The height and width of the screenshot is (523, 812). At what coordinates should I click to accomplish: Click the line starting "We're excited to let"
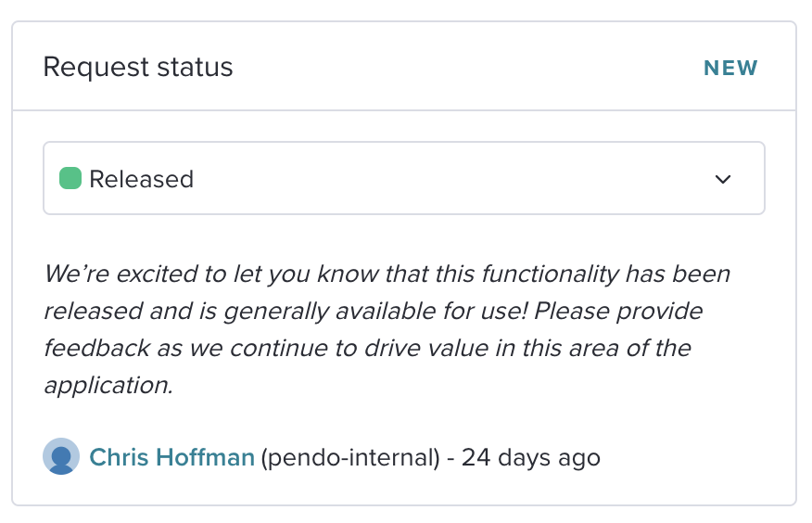(x=387, y=274)
